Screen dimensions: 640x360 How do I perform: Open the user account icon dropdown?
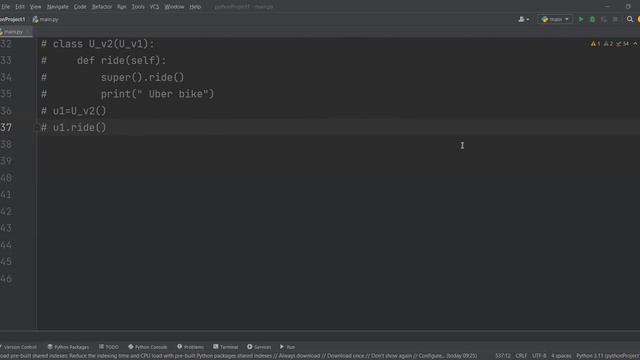pos(524,19)
